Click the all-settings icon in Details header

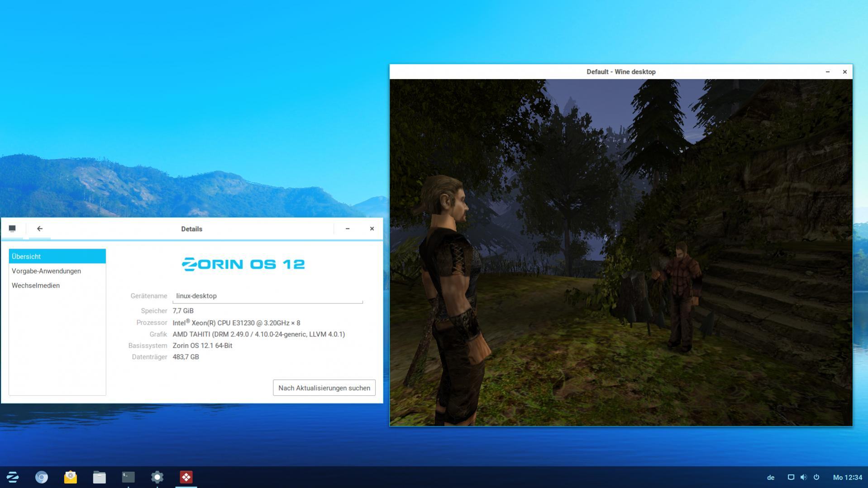(12, 229)
